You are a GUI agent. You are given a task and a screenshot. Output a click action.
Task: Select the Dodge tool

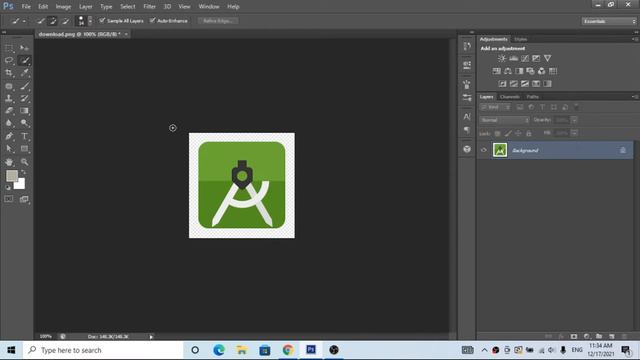(x=24, y=123)
